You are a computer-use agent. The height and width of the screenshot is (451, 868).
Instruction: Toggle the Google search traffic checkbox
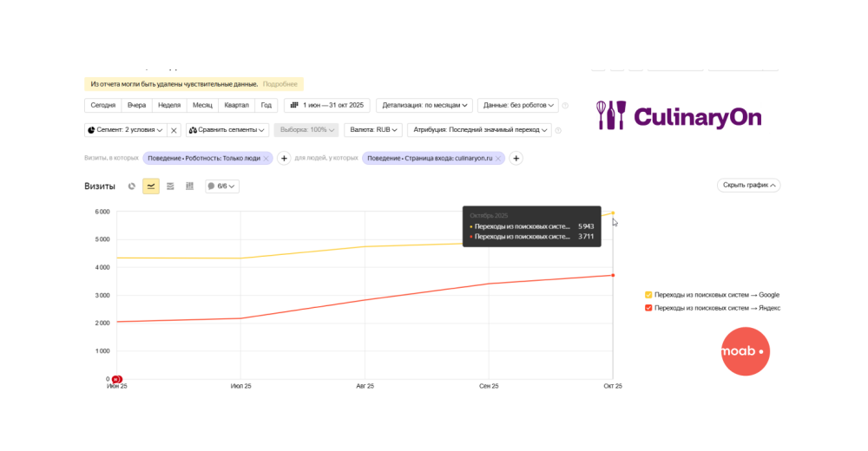648,295
